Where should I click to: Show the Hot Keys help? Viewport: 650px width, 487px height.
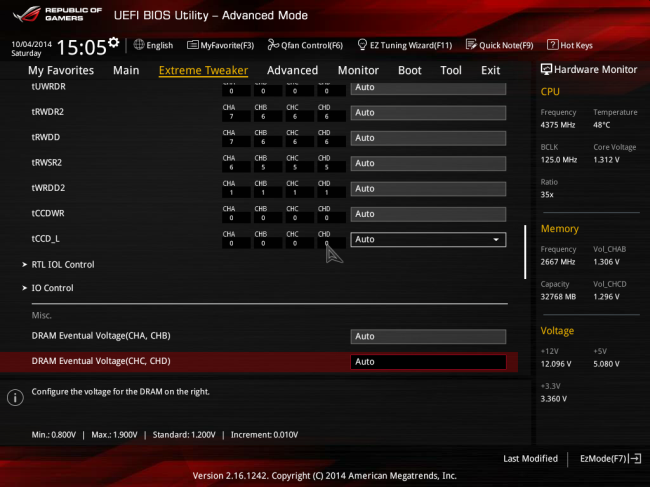point(553,45)
